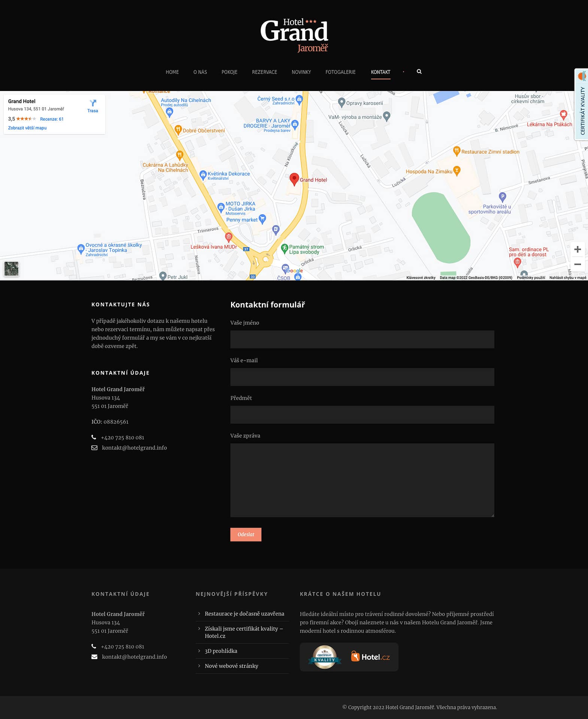Zoom in the map with plus button

pyautogui.click(x=577, y=249)
